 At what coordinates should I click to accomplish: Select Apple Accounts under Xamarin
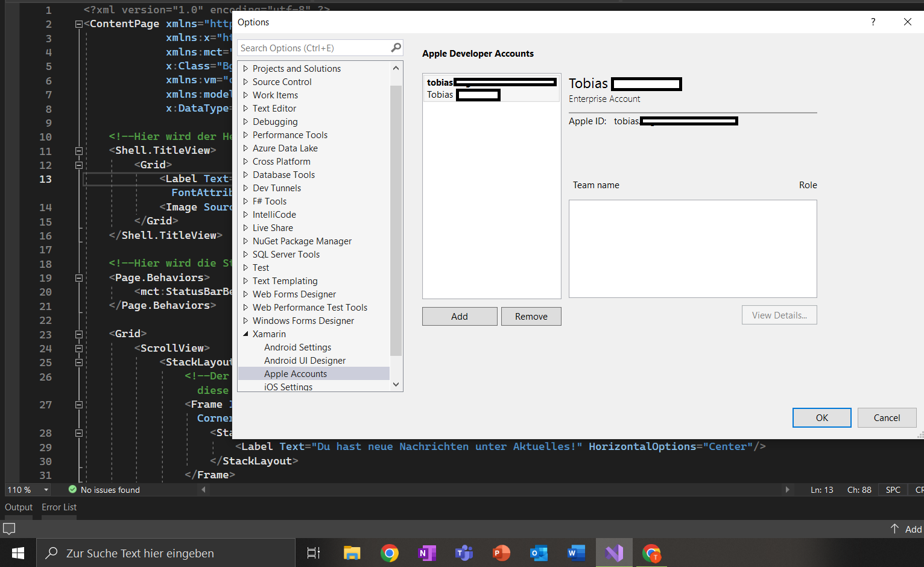click(x=296, y=373)
